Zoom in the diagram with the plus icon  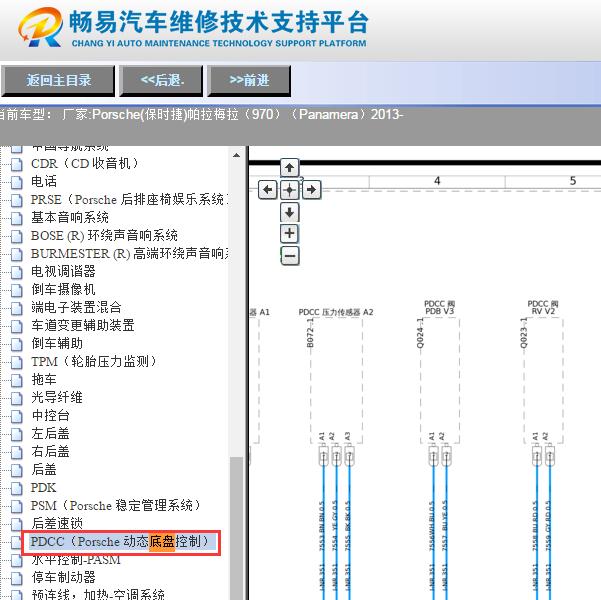click(x=289, y=233)
